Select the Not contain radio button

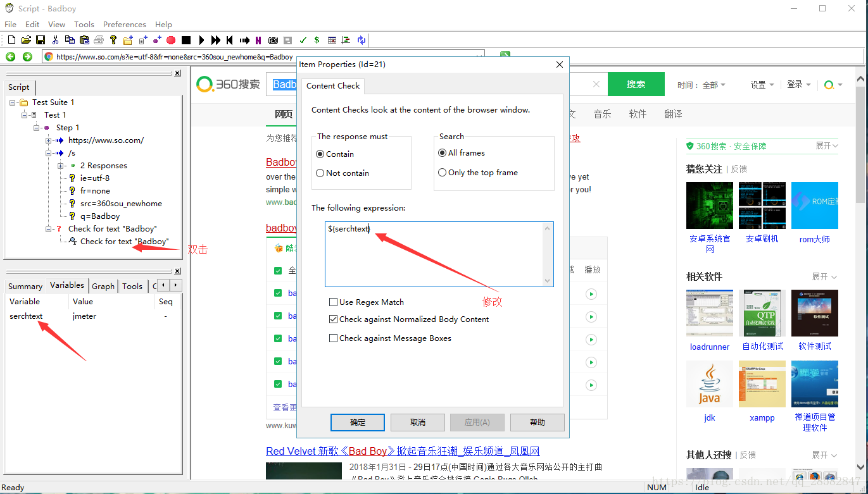pyautogui.click(x=320, y=173)
